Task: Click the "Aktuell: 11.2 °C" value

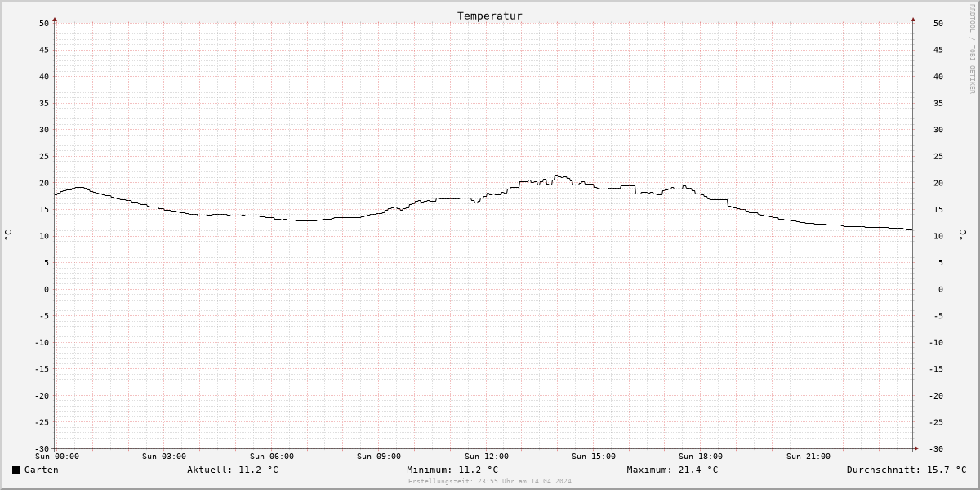Action: (x=233, y=470)
